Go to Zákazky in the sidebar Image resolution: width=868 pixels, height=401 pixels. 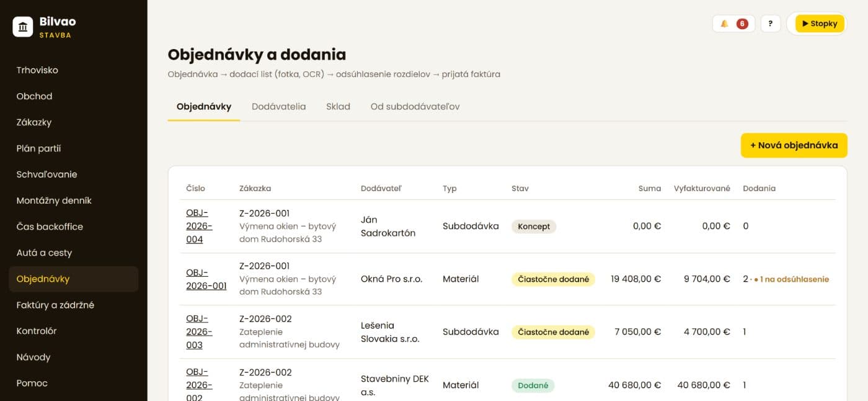[73, 122]
